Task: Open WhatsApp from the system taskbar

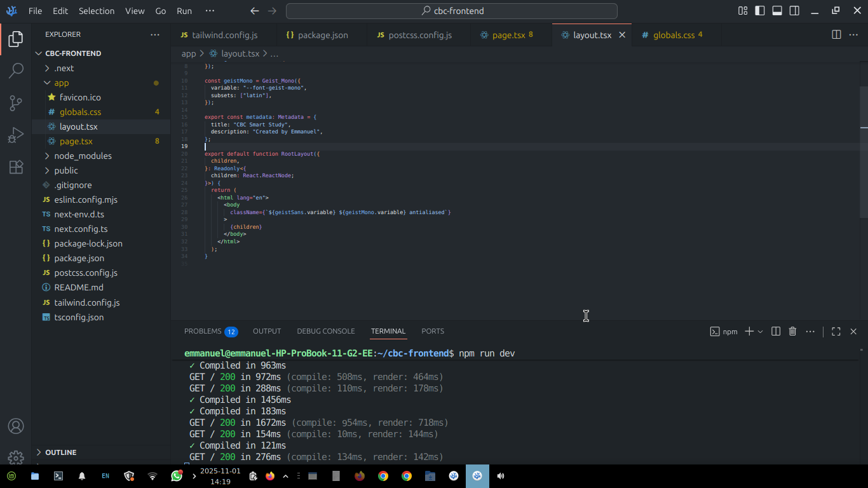Action: point(177,475)
